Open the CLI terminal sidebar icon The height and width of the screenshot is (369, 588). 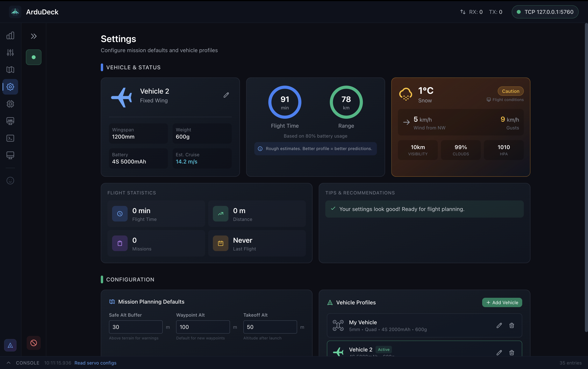click(x=10, y=138)
